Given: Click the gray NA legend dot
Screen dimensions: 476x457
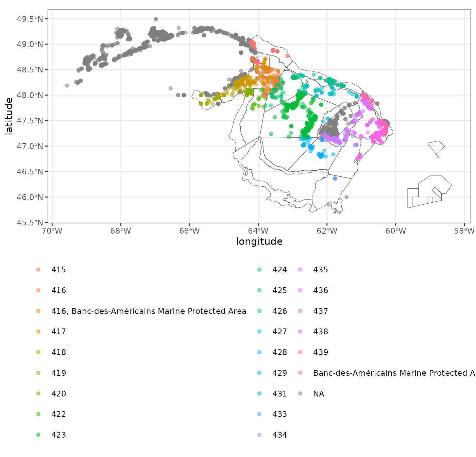Looking at the screenshot, I should 300,394.
